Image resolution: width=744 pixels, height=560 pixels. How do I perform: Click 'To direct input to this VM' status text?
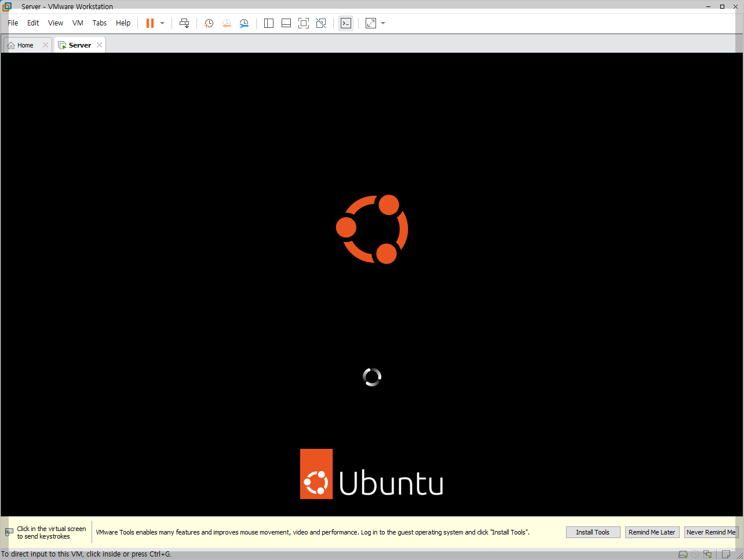[86, 554]
